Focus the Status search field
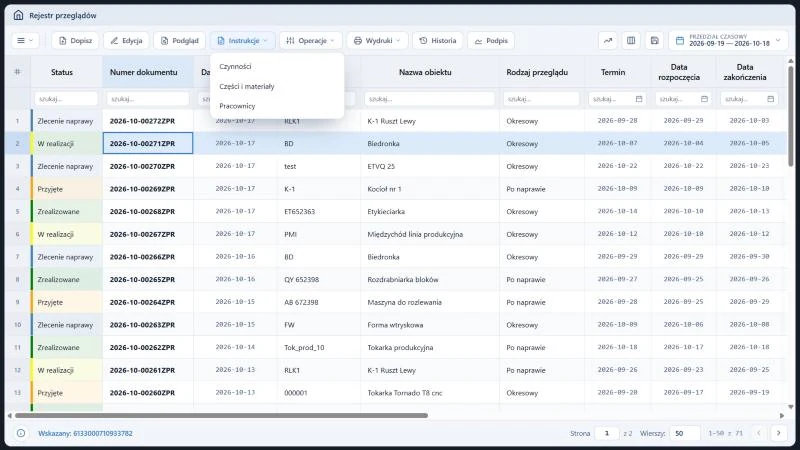 pyautogui.click(x=66, y=99)
